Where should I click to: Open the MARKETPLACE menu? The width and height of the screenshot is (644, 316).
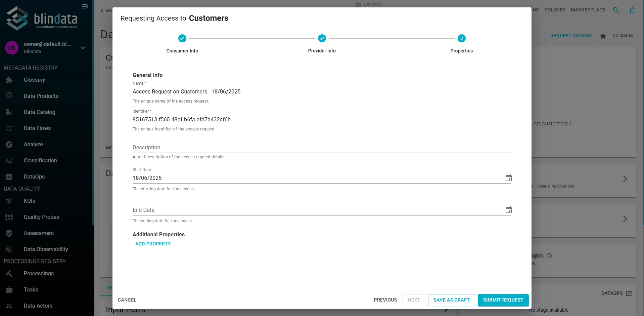588,10
